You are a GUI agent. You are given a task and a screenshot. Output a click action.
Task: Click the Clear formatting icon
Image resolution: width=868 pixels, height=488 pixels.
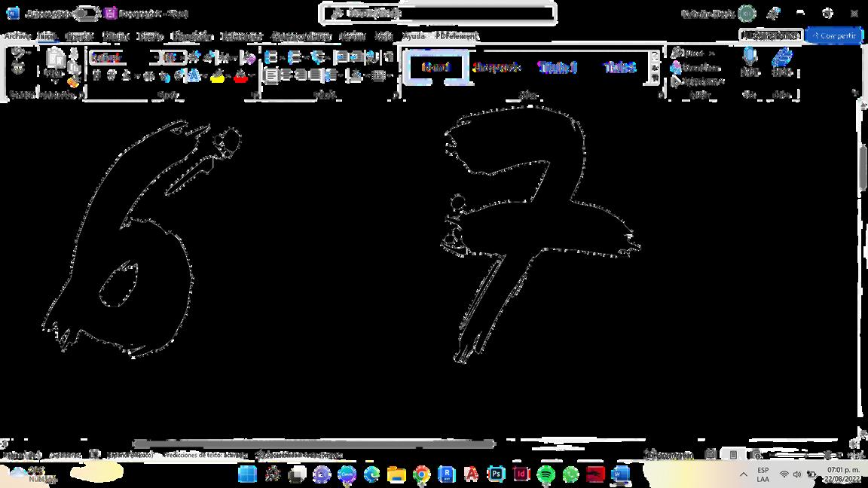[x=249, y=57]
